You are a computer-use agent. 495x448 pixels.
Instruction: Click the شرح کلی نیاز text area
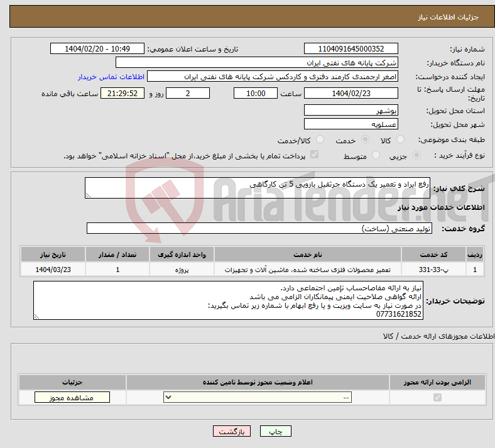[258, 188]
